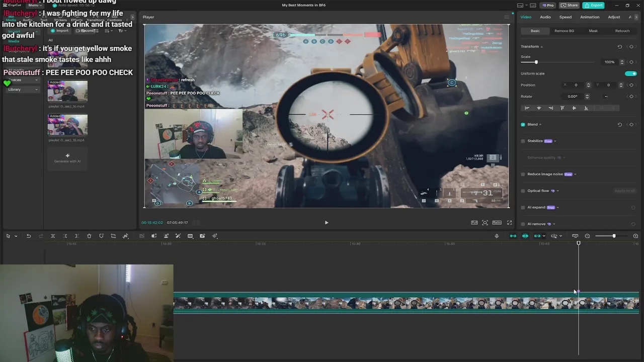Select the Remove BG sub-tab
The height and width of the screenshot is (362, 644).
click(564, 31)
